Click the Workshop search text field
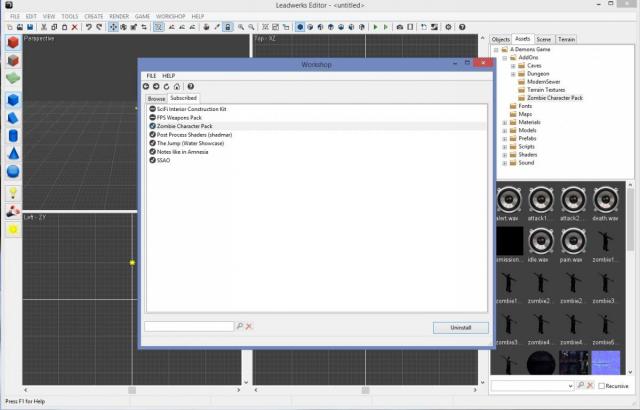640x410 pixels. coord(189,326)
